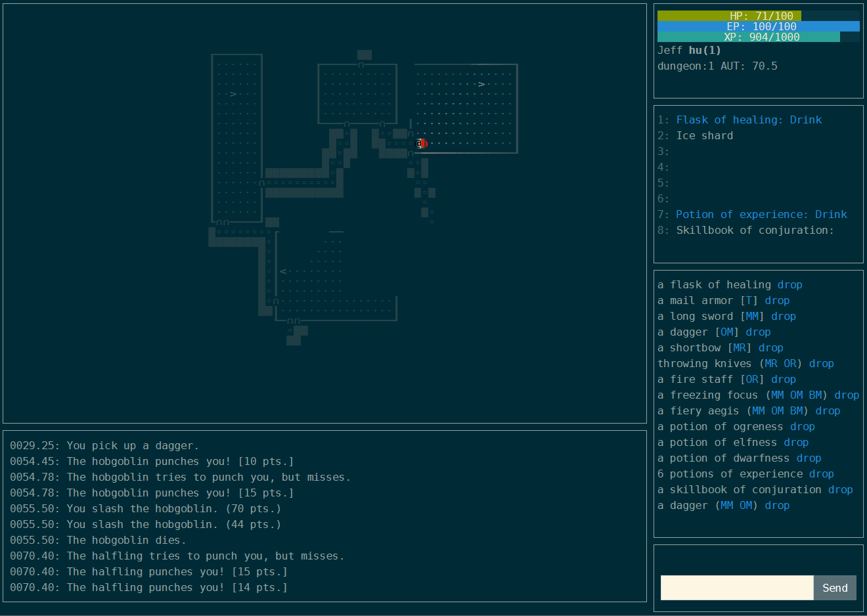Screen dimensions: 867x616
Task: Drop the fire staff
Action: click(x=784, y=379)
